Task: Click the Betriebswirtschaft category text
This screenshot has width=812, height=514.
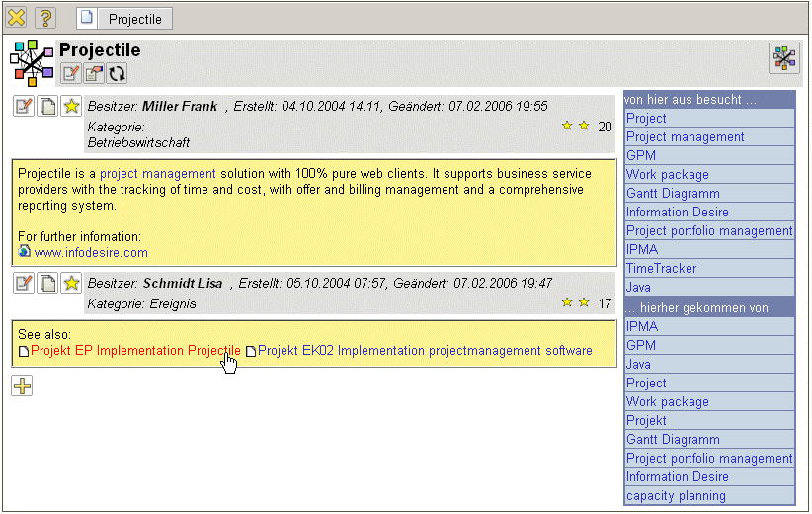Action: (138, 143)
